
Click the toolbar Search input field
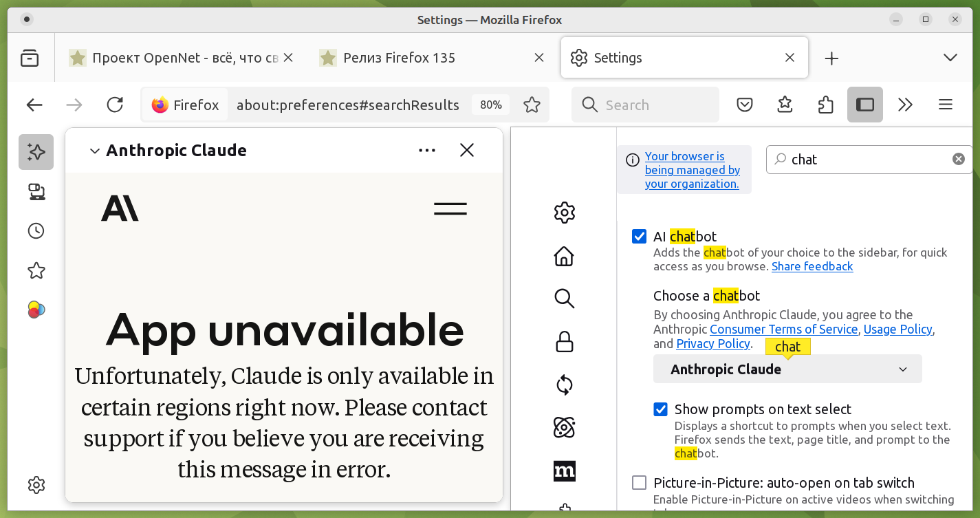(653, 105)
